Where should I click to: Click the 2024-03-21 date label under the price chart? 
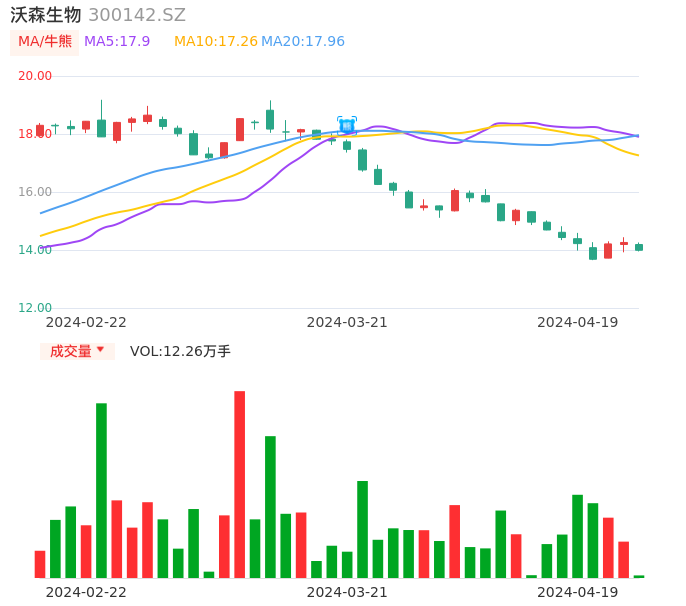coord(347,322)
